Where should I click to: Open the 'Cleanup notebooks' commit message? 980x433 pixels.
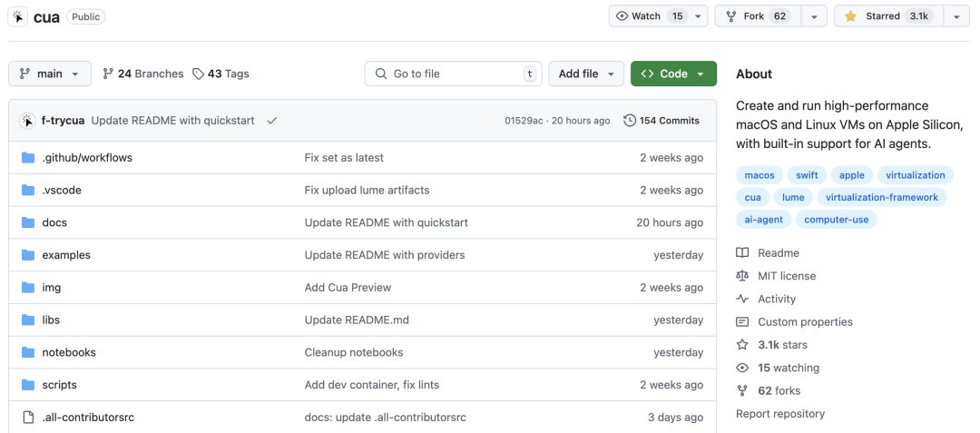354,352
